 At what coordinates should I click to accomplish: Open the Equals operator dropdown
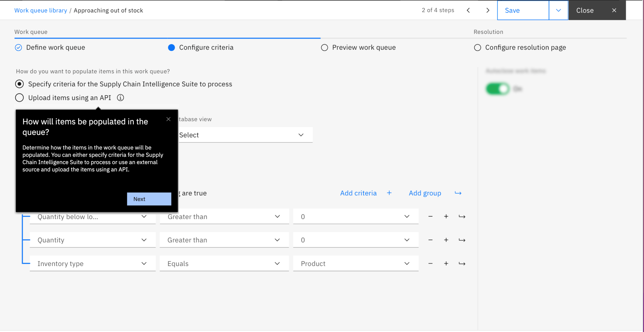click(224, 263)
